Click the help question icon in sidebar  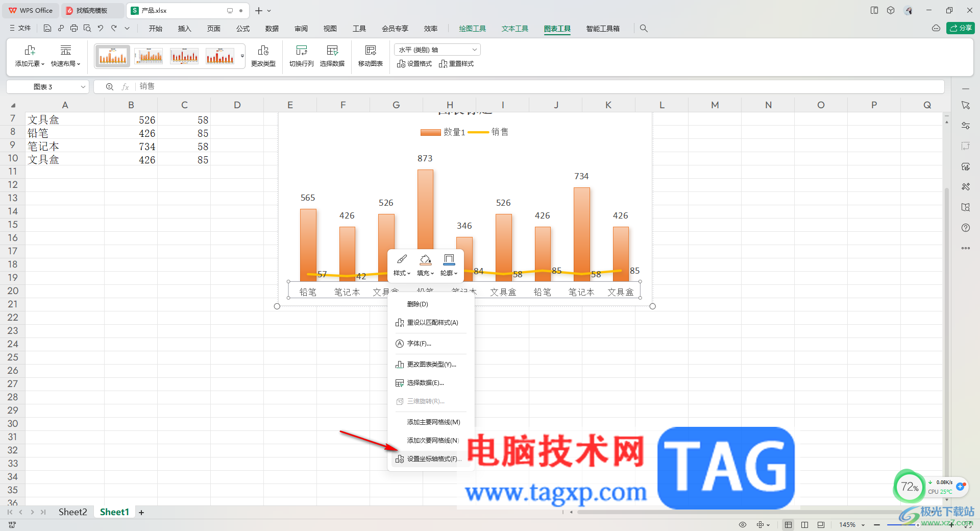pos(966,228)
